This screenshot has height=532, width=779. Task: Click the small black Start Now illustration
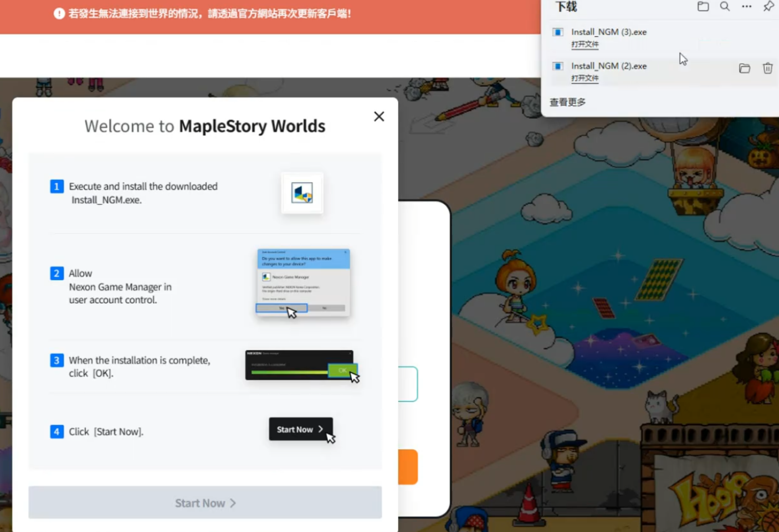[301, 429]
